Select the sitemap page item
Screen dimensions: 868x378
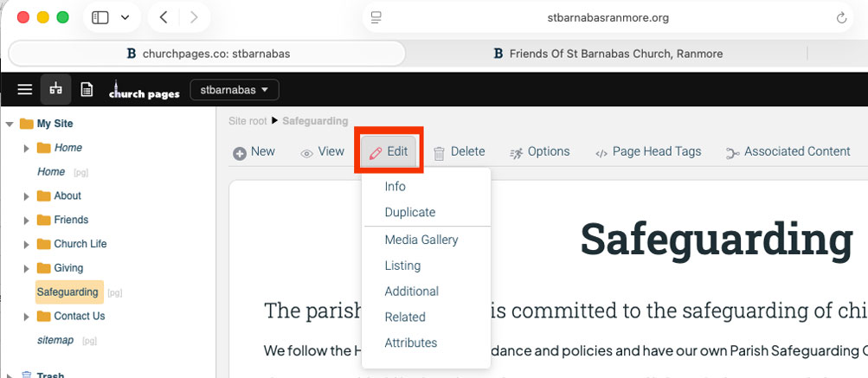point(55,340)
